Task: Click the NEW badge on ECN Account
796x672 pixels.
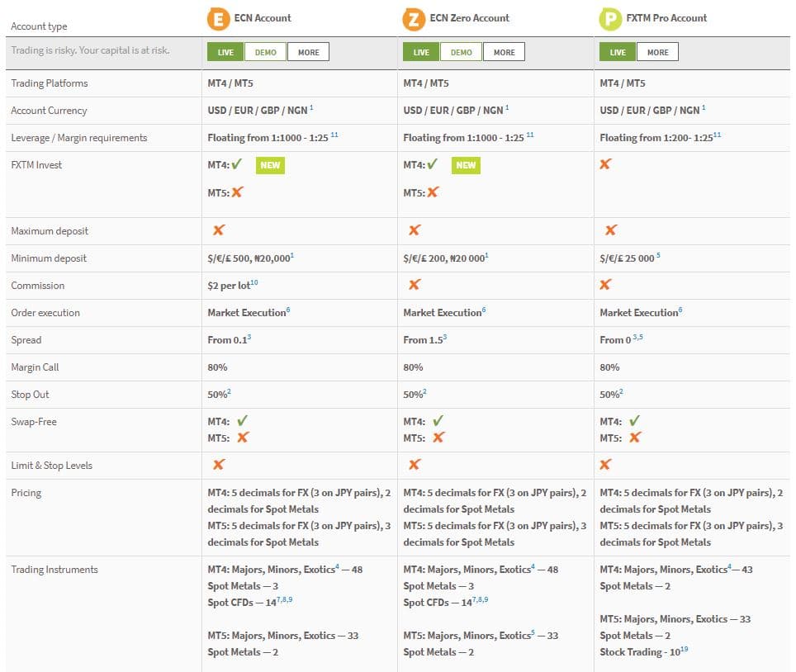Action: click(272, 165)
